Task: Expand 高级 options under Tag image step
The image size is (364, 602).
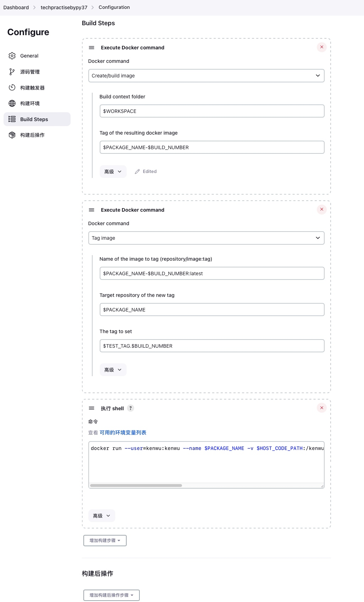Action: tap(113, 370)
